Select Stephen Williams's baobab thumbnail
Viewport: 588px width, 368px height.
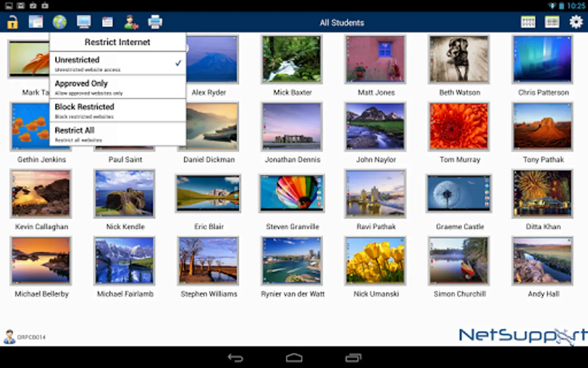[208, 260]
